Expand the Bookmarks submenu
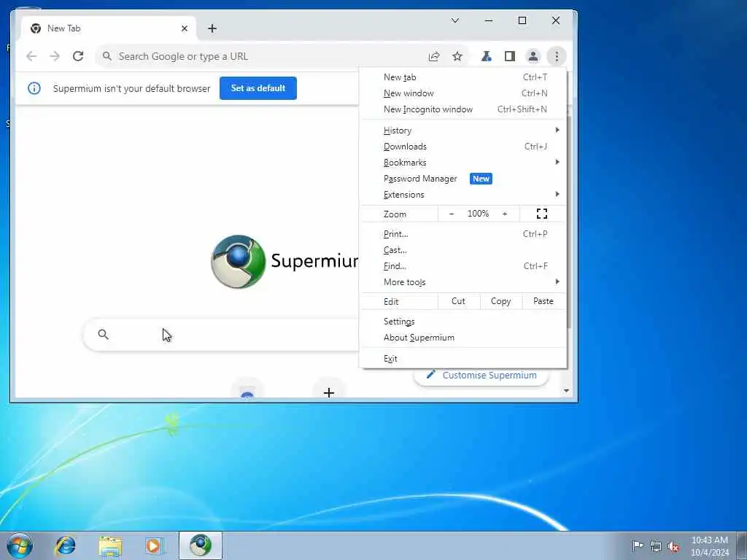Viewport: 747px width, 560px height. (x=463, y=163)
